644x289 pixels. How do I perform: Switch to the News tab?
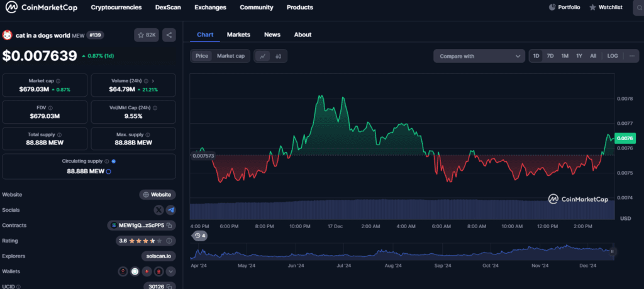coord(272,35)
